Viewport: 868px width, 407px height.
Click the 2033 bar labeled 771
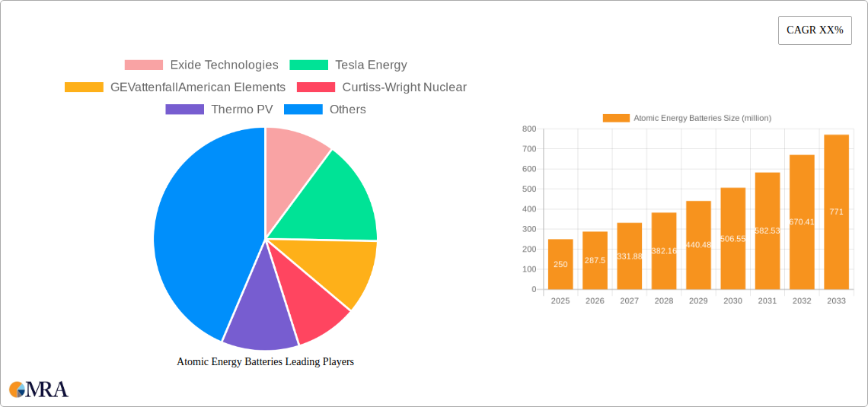837,211
